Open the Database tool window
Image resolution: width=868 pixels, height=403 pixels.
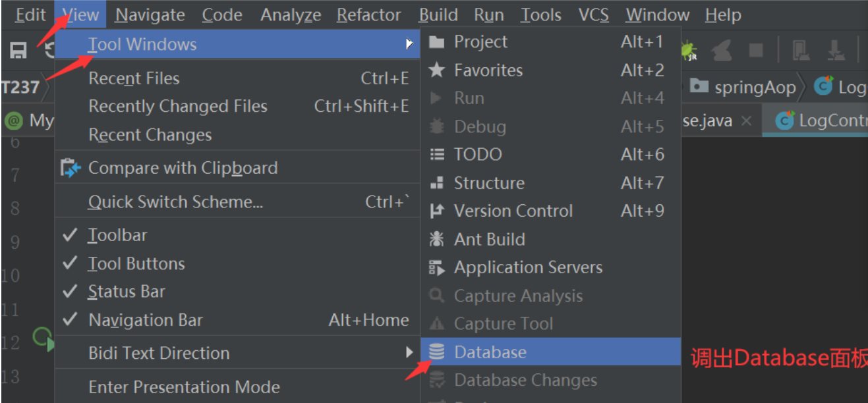point(550,352)
